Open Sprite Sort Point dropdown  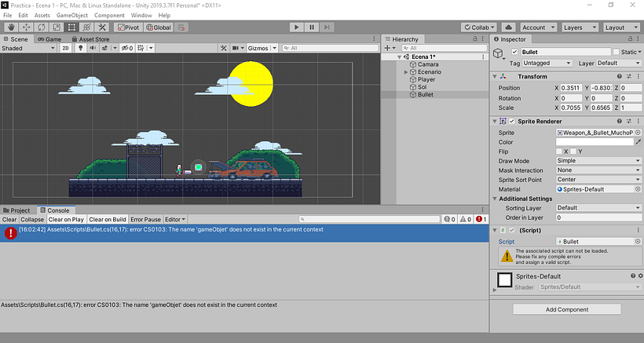(598, 180)
